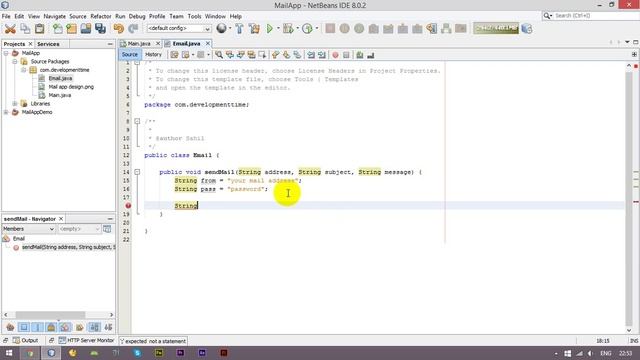Click the editor Find Selection magnifier icon
The width and height of the screenshot is (640, 360).
tap(219, 55)
